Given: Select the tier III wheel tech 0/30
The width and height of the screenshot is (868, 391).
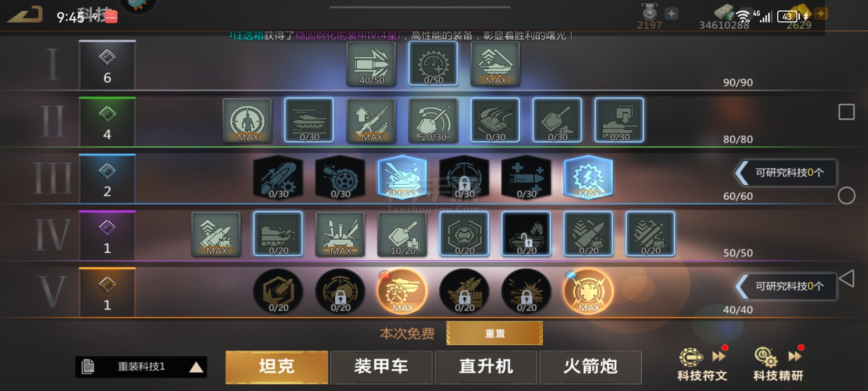Looking at the screenshot, I should click(340, 177).
